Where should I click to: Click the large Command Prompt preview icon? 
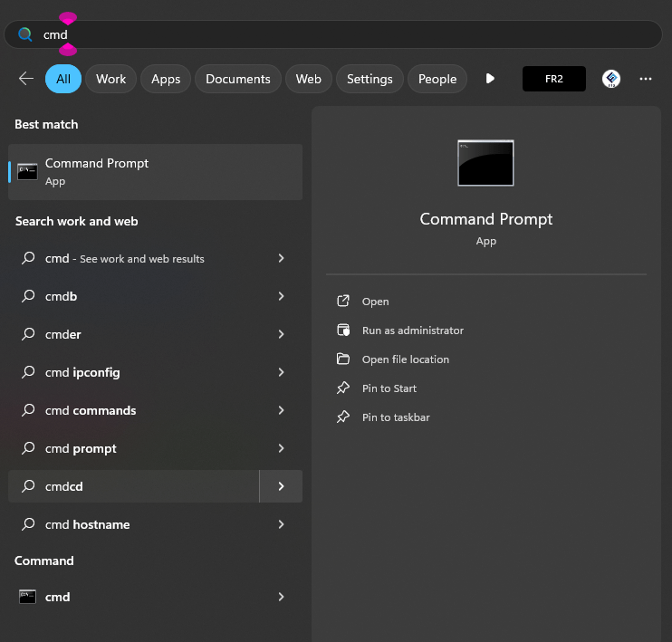[485, 163]
